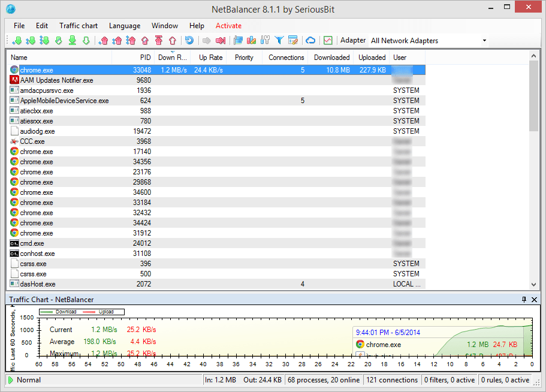Image resolution: width=546 pixels, height=392 pixels.
Task: Set low upload priority (red arrow, one dot)
Action: 104,40
